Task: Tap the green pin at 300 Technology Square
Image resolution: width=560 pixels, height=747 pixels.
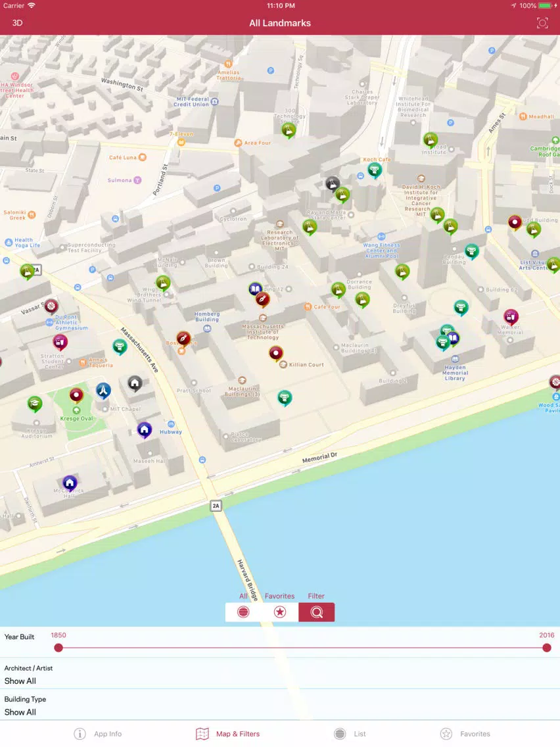Action: [289, 130]
